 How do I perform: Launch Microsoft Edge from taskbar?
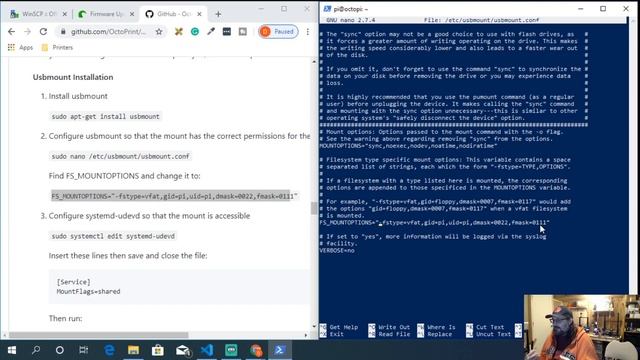[x=109, y=350]
